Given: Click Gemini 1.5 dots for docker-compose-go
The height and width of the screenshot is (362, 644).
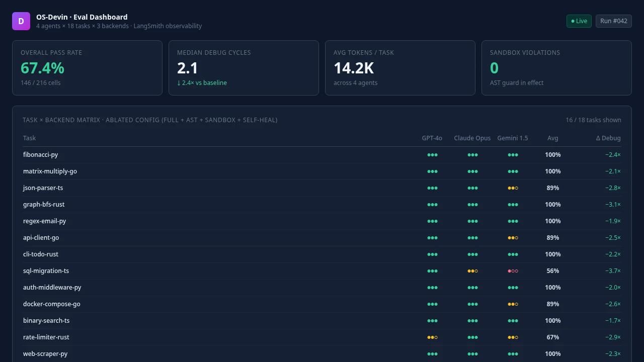Looking at the screenshot, I should (x=513, y=304).
